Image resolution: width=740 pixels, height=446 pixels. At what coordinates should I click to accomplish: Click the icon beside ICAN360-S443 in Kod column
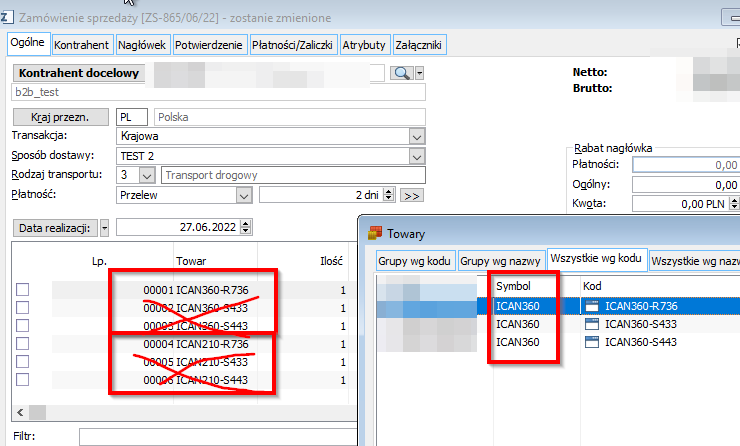(x=592, y=342)
